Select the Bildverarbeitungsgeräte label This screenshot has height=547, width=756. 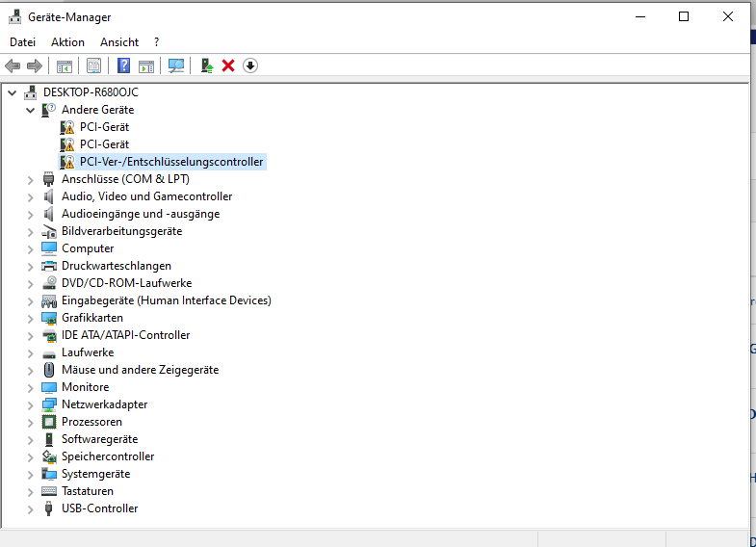121,231
